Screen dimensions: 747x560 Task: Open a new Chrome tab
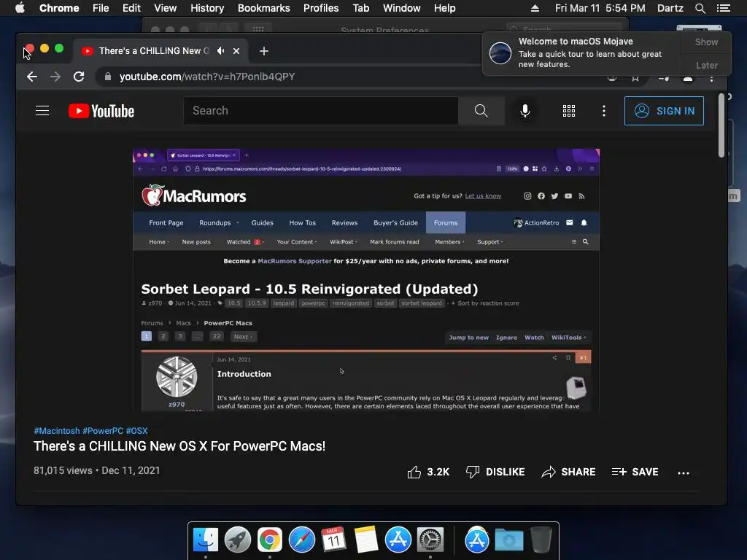pyautogui.click(x=264, y=51)
